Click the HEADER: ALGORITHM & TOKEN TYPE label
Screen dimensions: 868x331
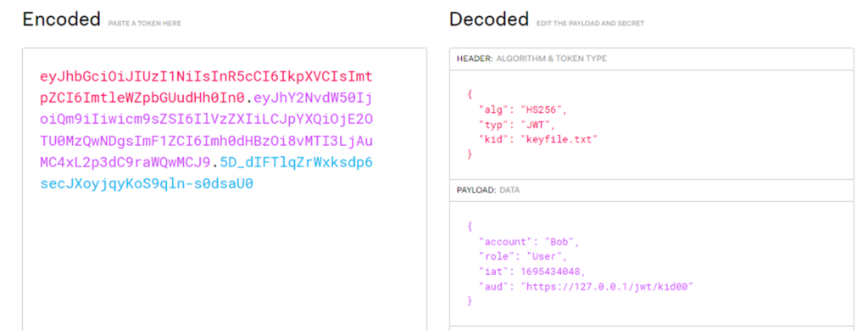[x=531, y=59]
